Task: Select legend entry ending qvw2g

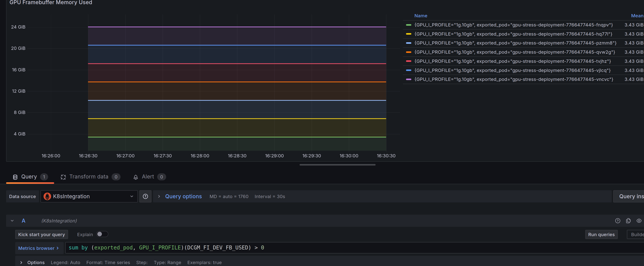Action: click(515, 52)
